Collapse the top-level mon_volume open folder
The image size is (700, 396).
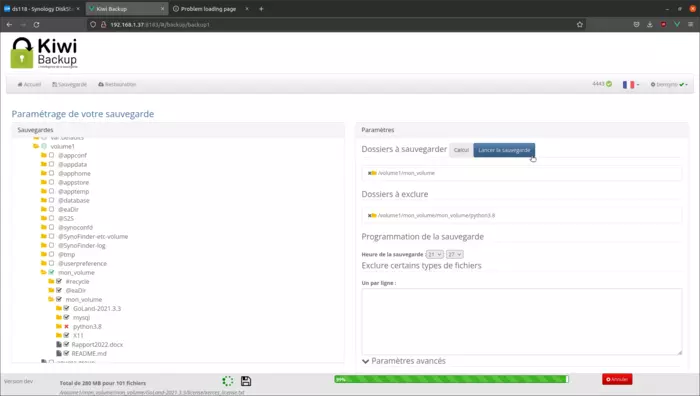click(44, 272)
